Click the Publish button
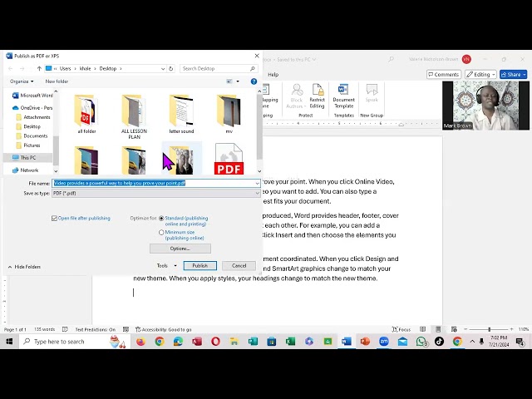 click(x=199, y=266)
